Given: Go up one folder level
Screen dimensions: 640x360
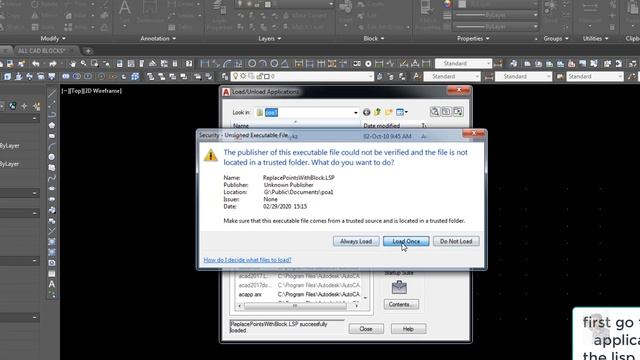Looking at the screenshot, I should 378,112.
